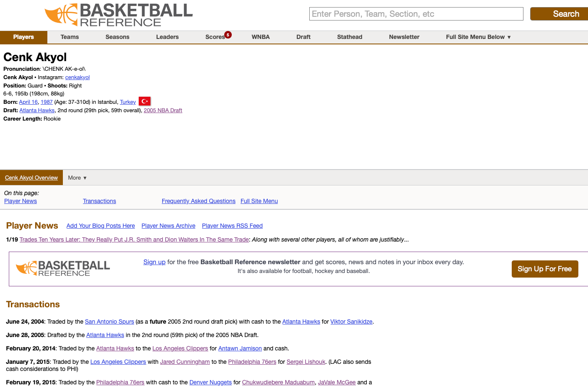
Task: Jump to Transactions section link
Action: click(99, 201)
